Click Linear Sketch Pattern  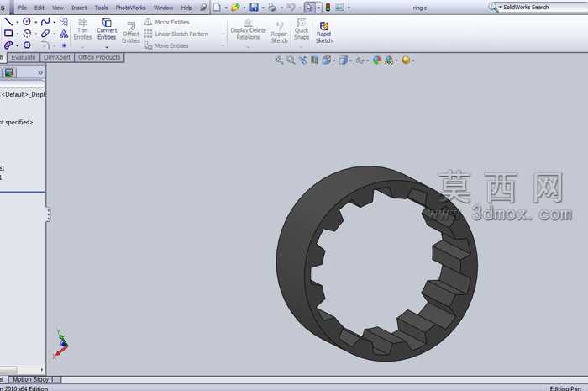coord(176,34)
